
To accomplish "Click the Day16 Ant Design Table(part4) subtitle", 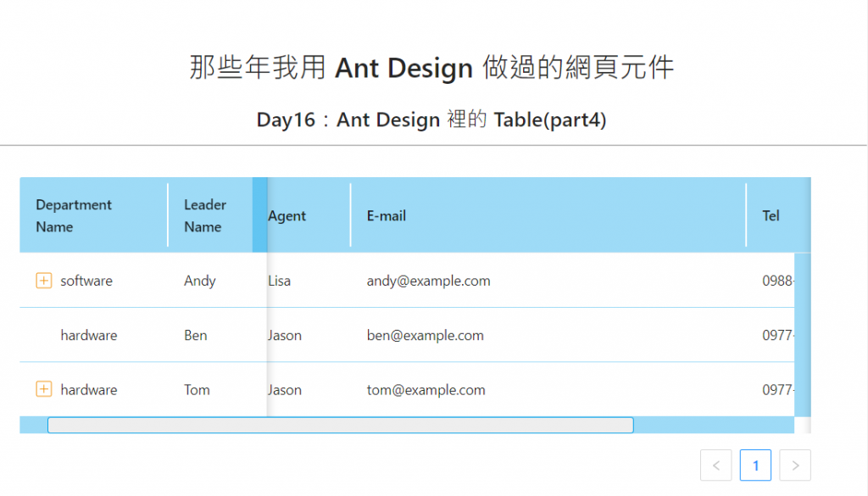I will pyautogui.click(x=431, y=120).
